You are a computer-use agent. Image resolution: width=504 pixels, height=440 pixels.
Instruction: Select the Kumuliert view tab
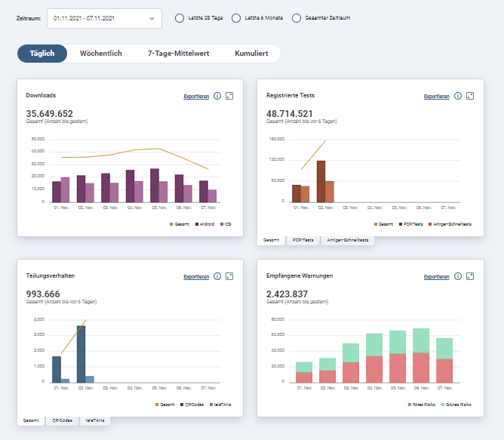pyautogui.click(x=251, y=54)
